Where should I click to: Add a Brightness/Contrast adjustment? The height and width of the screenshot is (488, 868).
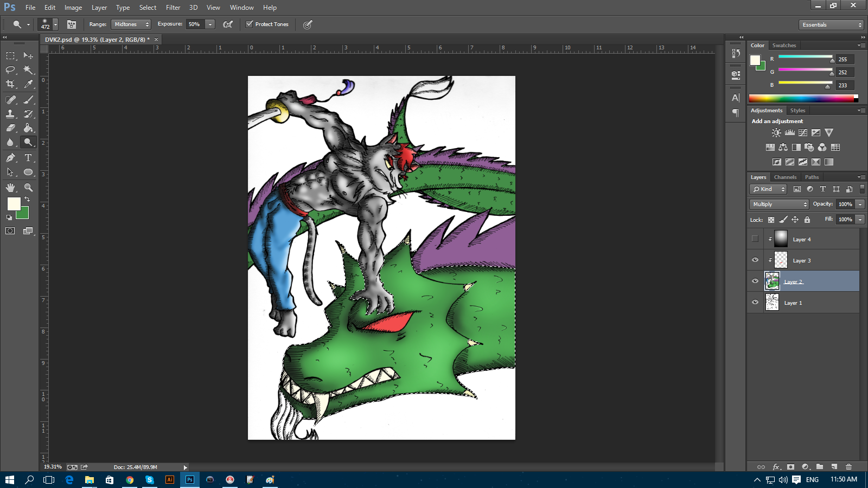(776, 133)
